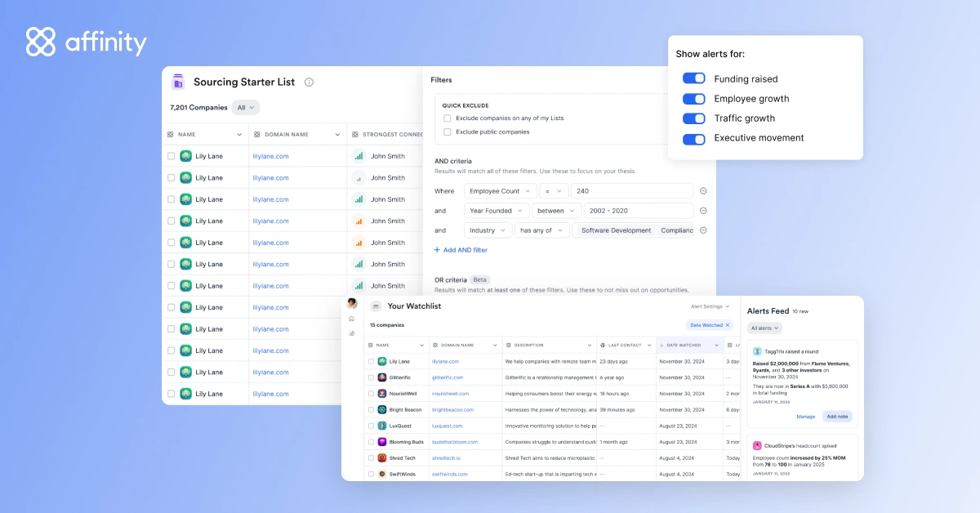Image resolution: width=980 pixels, height=513 pixels.
Task: Click the Employee Count value field 240
Action: pyautogui.click(x=632, y=191)
